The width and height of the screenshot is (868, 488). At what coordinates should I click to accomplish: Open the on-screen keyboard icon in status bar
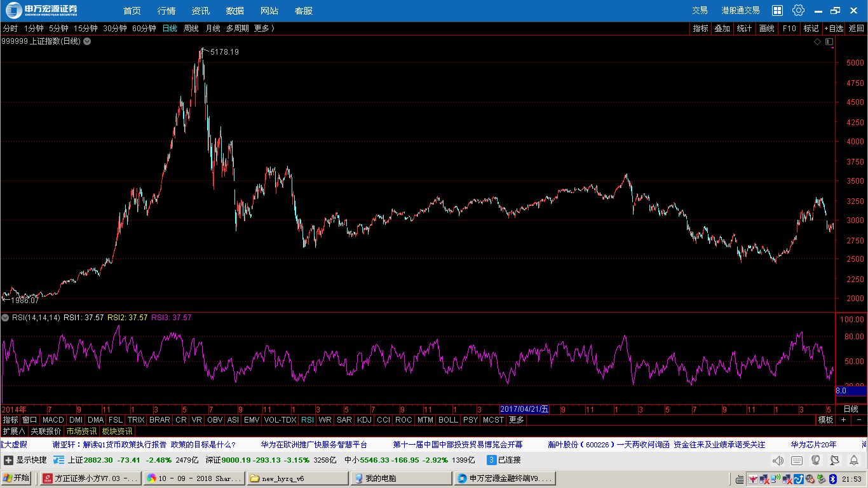797,460
